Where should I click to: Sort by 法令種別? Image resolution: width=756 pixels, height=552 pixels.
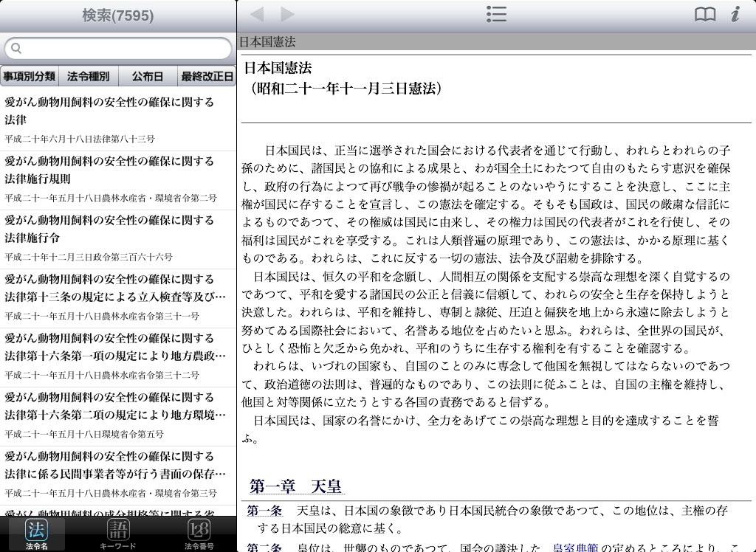click(89, 76)
